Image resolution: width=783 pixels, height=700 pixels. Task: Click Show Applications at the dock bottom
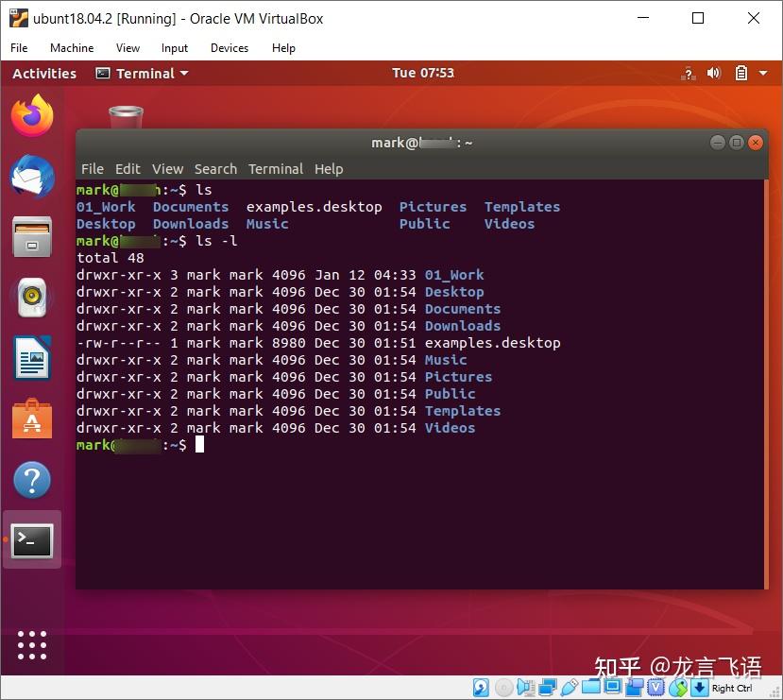point(31,645)
